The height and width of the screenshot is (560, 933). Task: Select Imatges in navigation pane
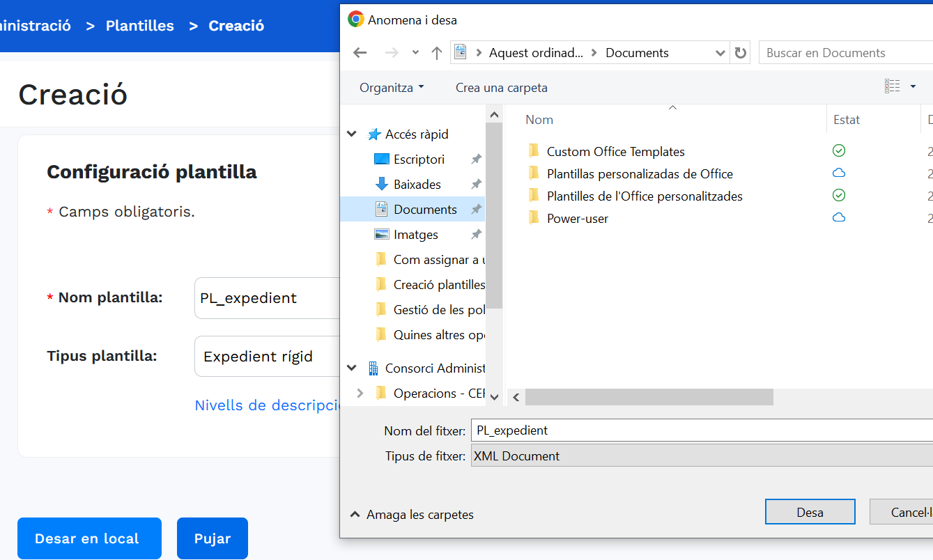coord(415,235)
